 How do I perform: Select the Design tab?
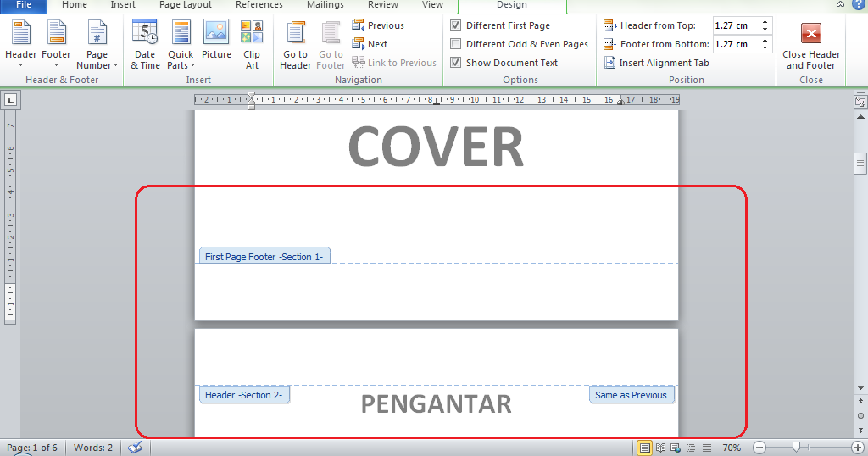[512, 5]
